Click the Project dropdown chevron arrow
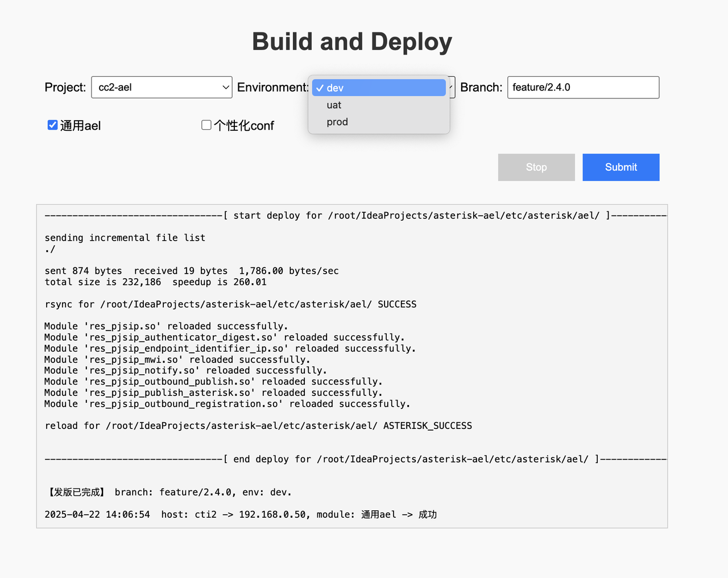This screenshot has width=728, height=578. [226, 88]
